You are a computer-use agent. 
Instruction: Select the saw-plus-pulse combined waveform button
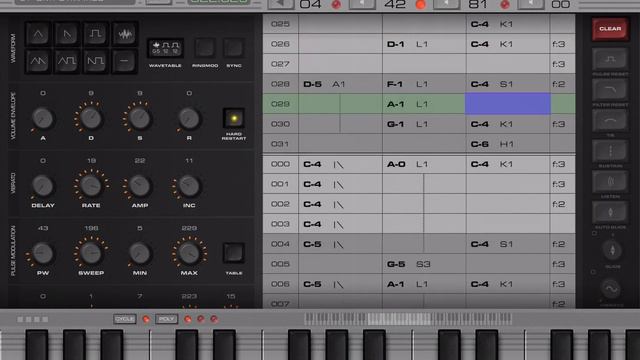(96, 62)
